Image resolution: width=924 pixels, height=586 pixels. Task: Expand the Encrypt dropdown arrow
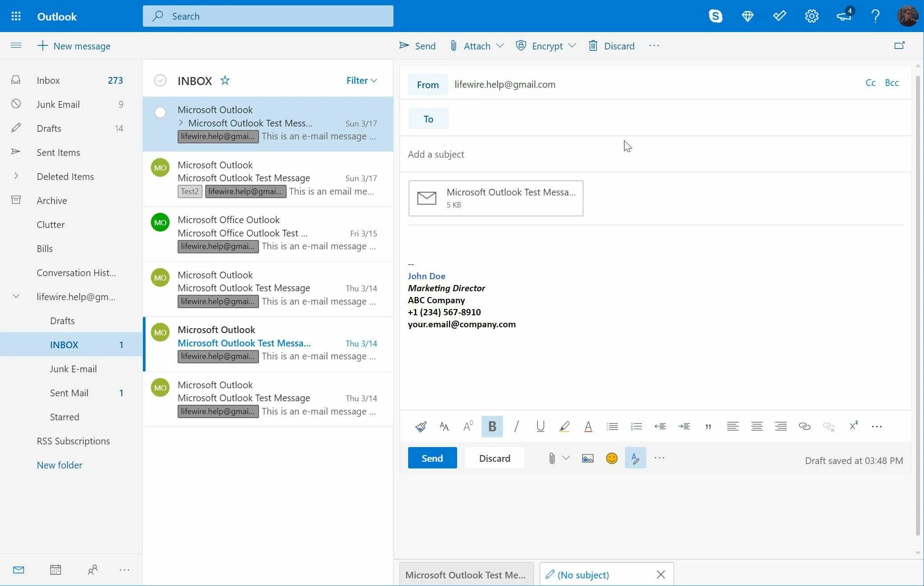point(572,46)
